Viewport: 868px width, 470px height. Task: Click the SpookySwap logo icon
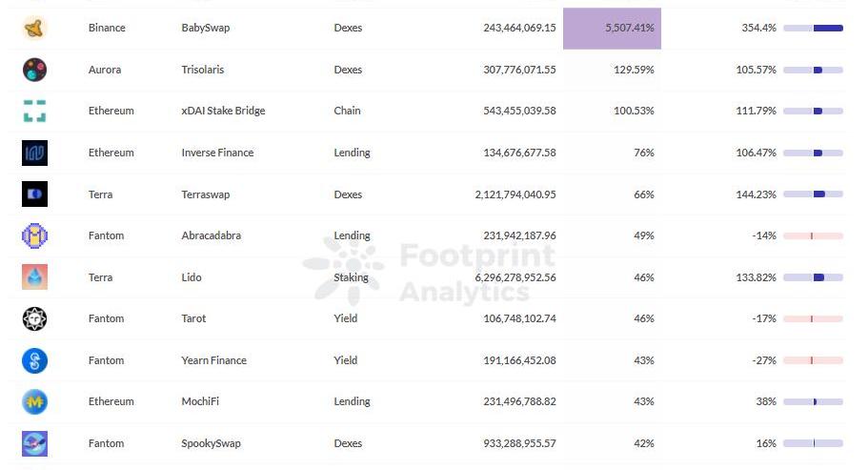point(35,443)
